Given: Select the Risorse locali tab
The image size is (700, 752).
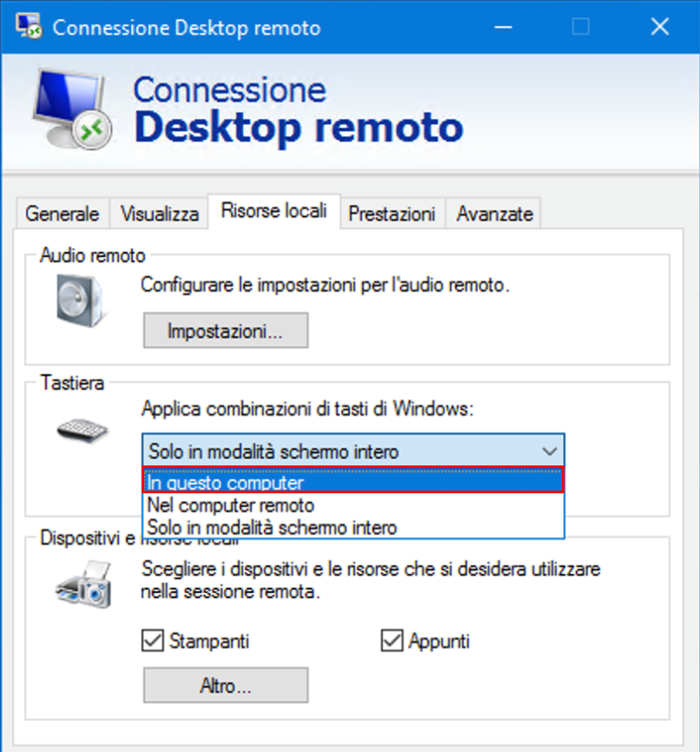Looking at the screenshot, I should [x=274, y=210].
